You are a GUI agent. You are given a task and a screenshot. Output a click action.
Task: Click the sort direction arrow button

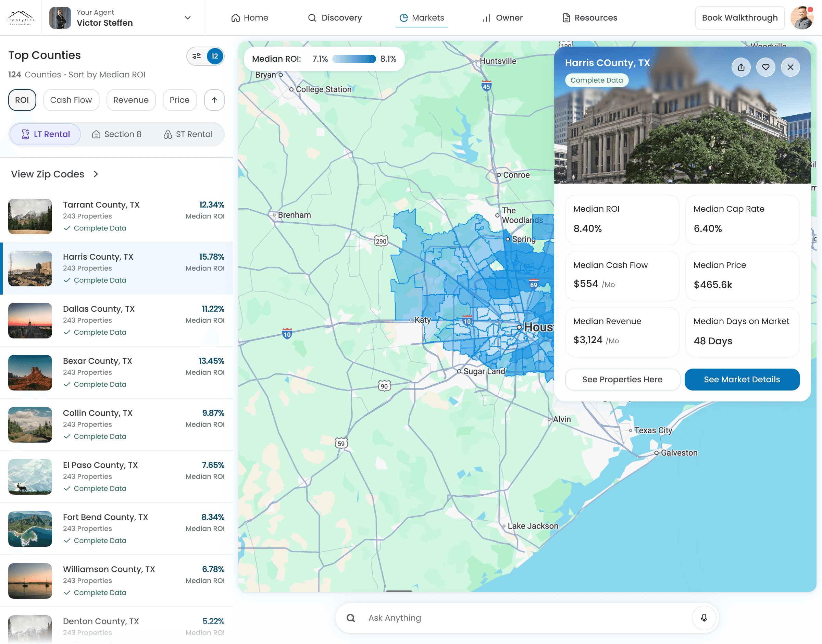(x=214, y=100)
